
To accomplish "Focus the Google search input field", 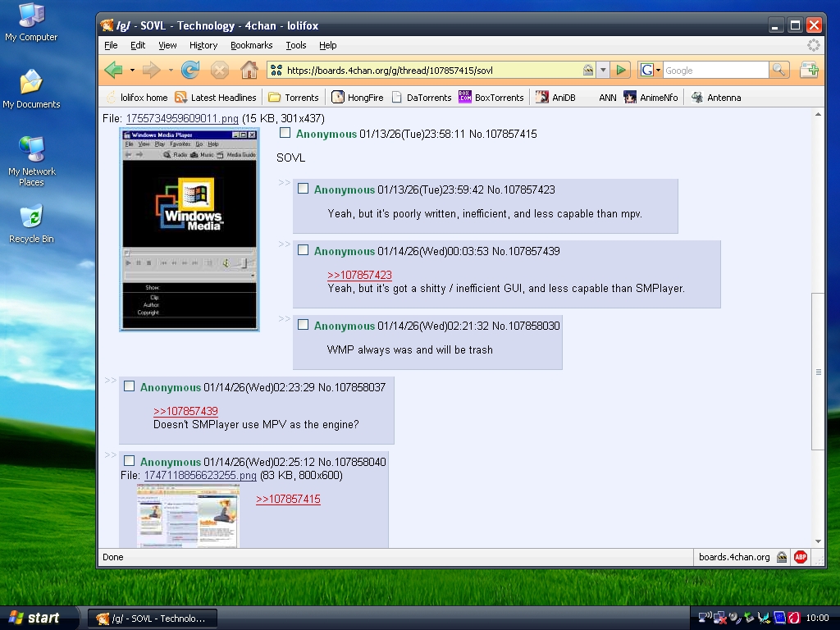I will tap(715, 71).
